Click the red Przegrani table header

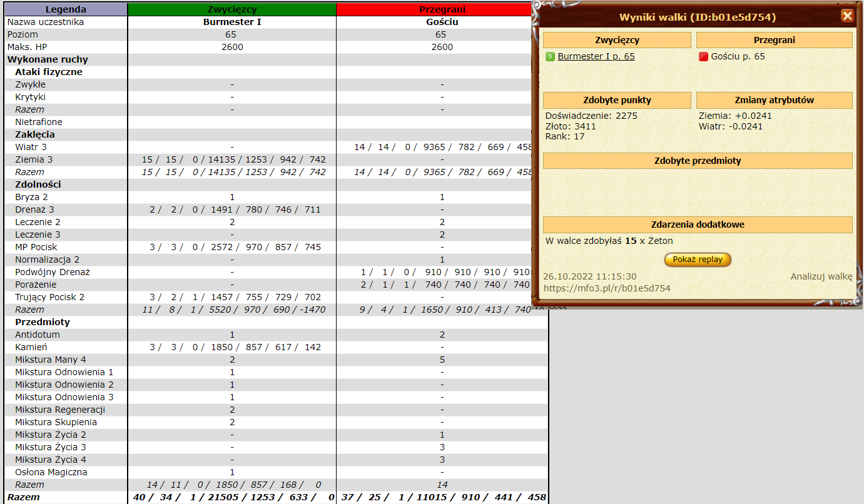[442, 9]
